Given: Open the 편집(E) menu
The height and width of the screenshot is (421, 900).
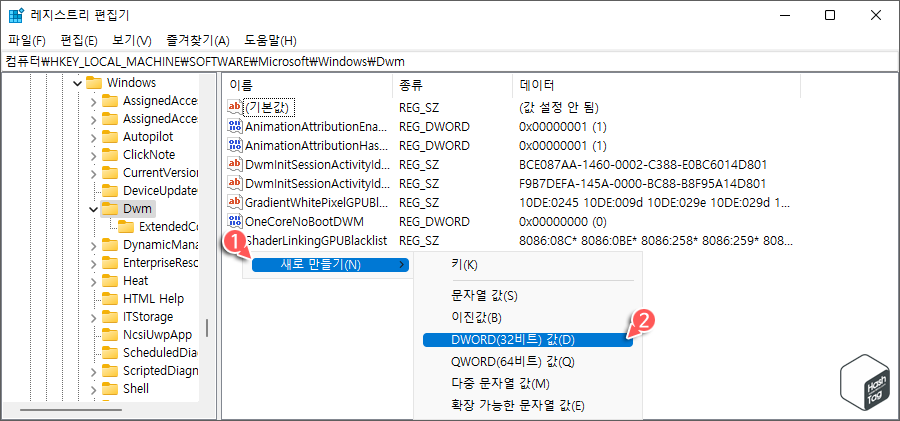Looking at the screenshot, I should (x=79, y=41).
